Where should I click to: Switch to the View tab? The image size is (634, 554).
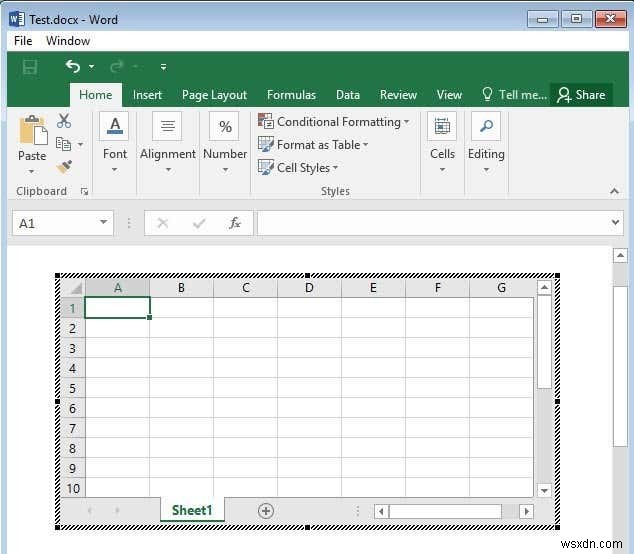click(449, 95)
